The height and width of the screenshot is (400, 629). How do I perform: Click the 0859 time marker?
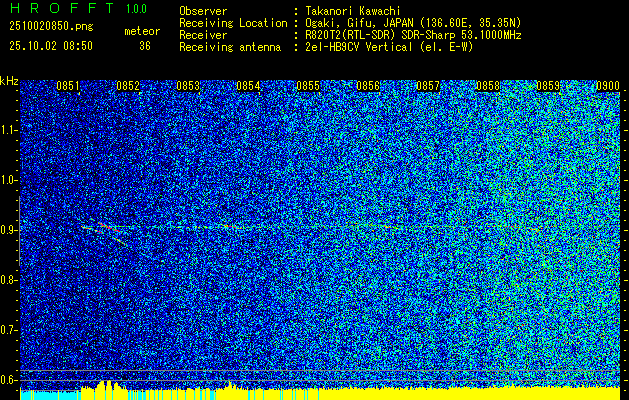pos(548,86)
